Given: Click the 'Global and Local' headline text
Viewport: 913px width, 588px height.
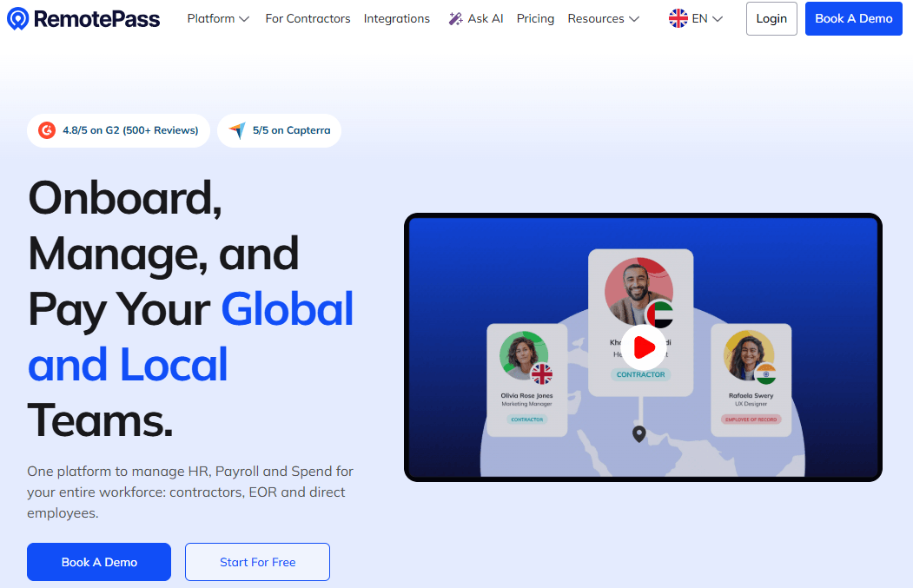Looking at the screenshot, I should click(x=190, y=336).
